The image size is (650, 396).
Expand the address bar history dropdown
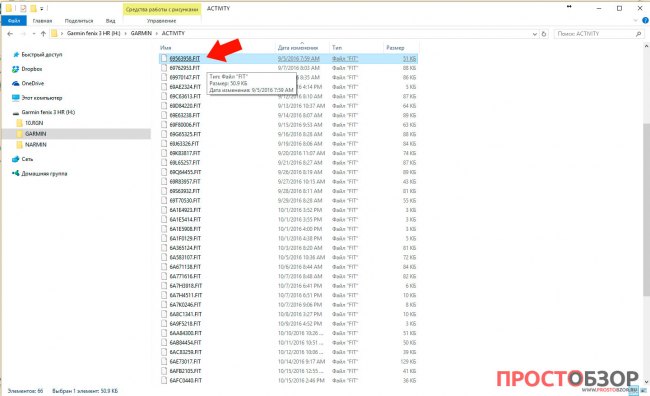coord(535,34)
